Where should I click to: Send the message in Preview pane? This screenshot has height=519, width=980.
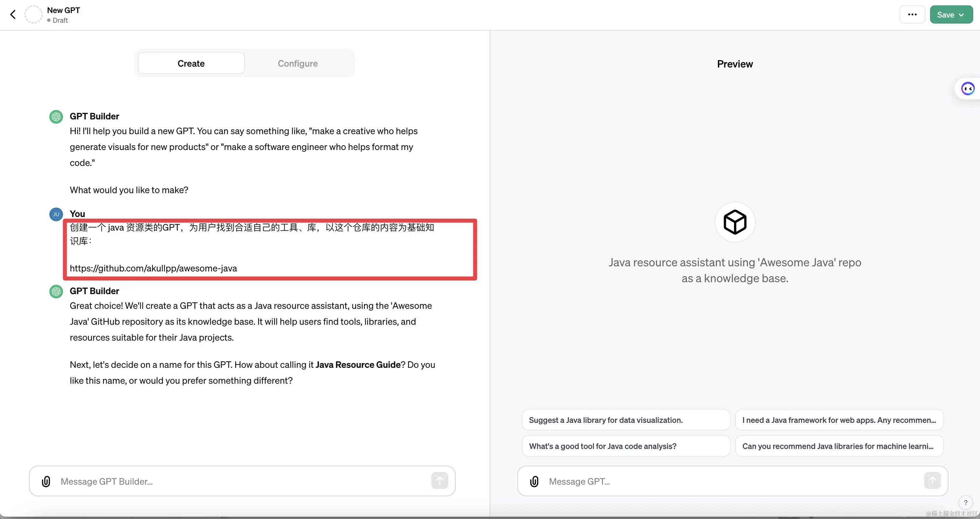pyautogui.click(x=932, y=480)
